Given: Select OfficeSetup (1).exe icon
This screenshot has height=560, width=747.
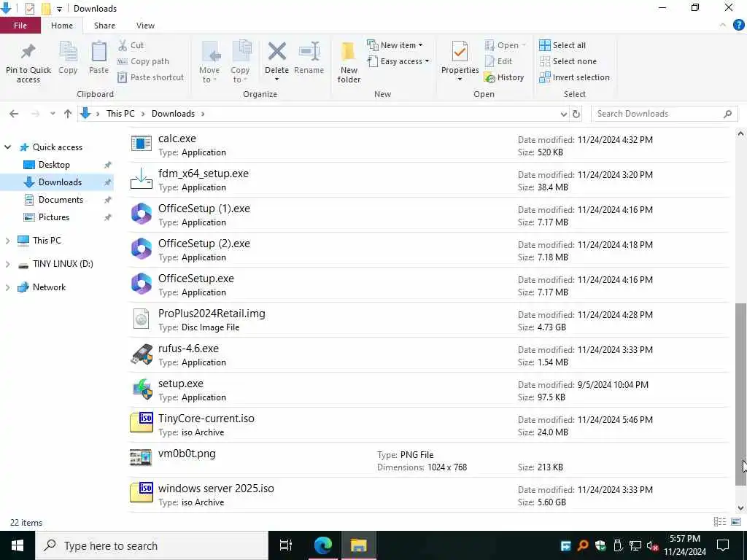Looking at the screenshot, I should [141, 214].
